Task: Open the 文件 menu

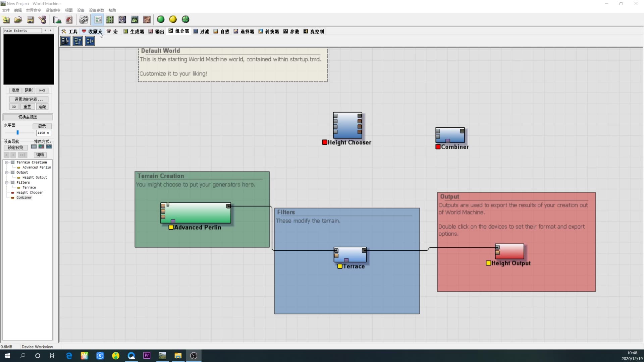Action: [5, 10]
